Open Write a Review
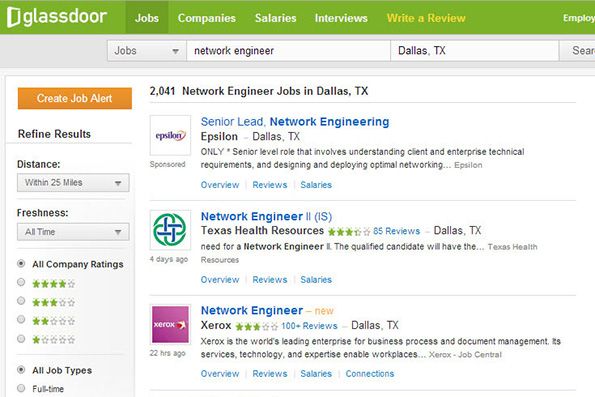This screenshot has width=595, height=397. click(x=426, y=18)
